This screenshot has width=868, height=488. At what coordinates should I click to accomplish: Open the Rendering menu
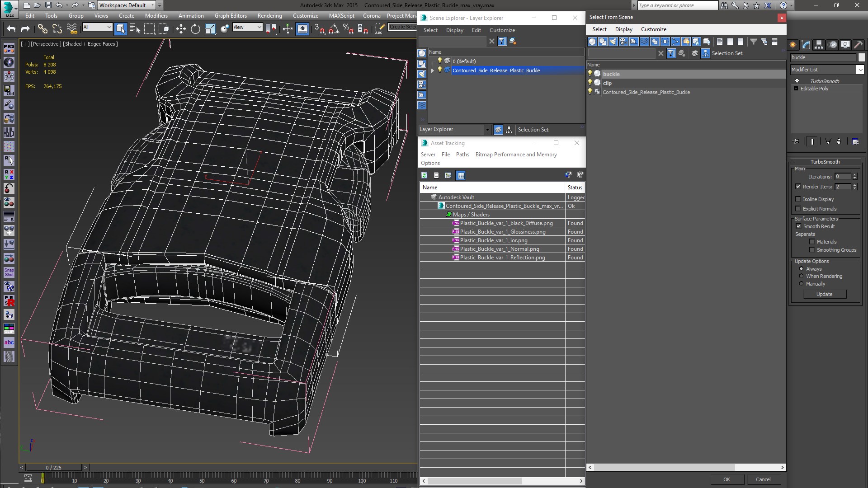(269, 15)
